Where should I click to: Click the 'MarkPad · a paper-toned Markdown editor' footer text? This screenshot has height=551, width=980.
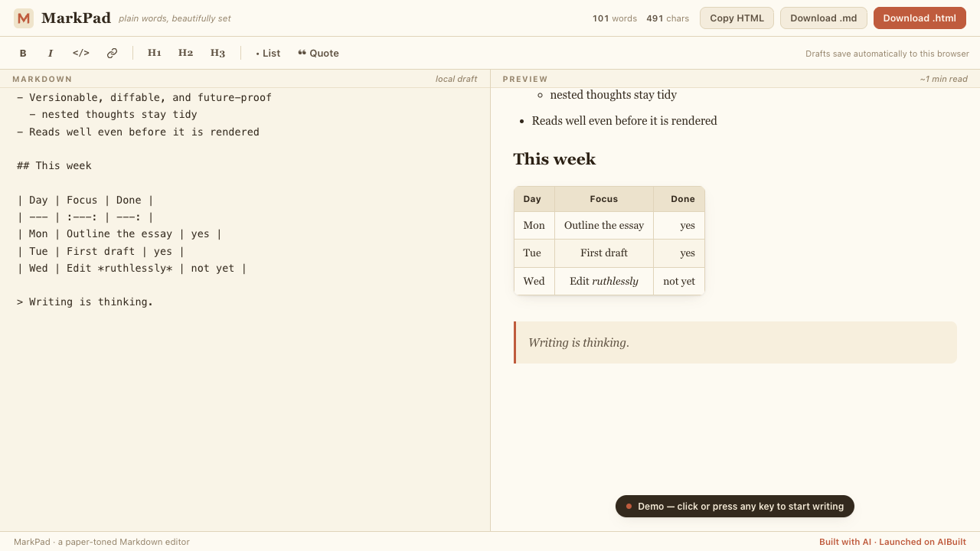coord(102,542)
